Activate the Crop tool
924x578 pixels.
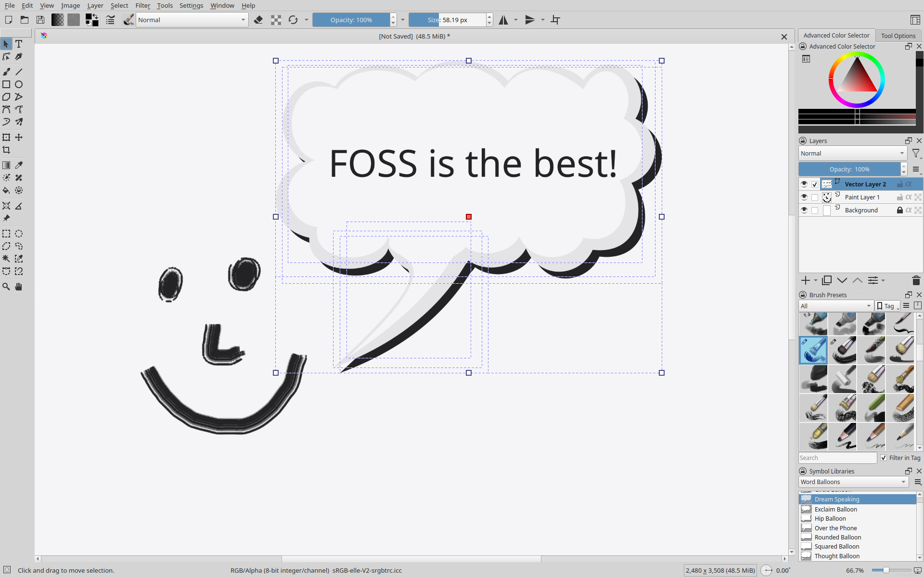(6, 150)
